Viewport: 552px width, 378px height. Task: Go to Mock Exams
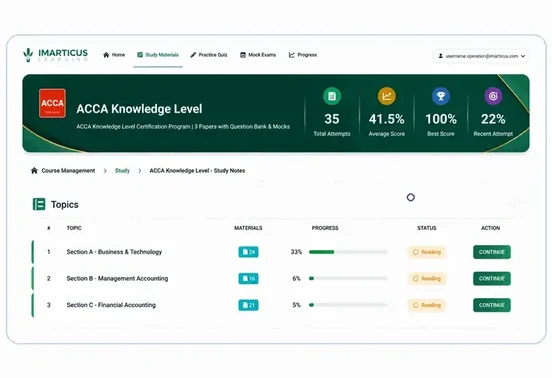[258, 55]
